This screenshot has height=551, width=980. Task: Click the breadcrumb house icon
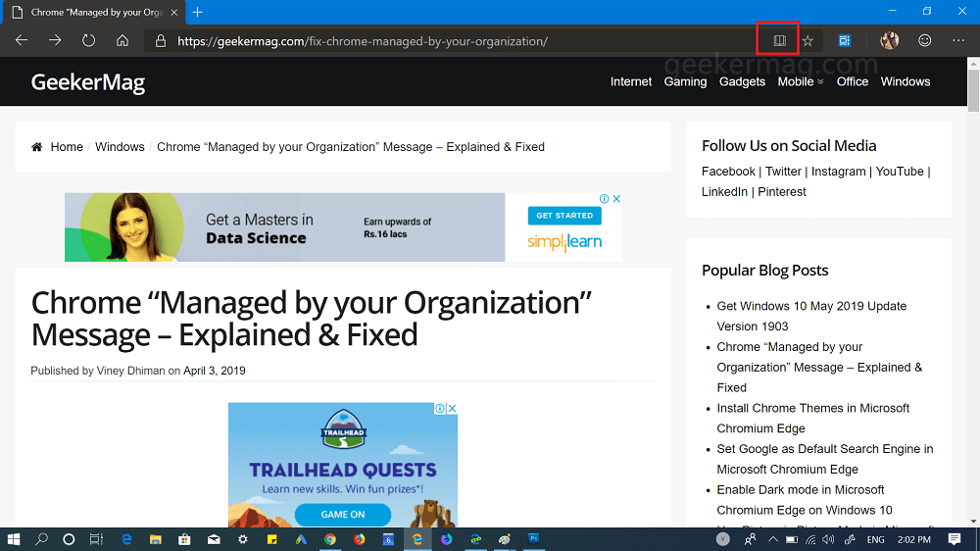click(x=37, y=147)
